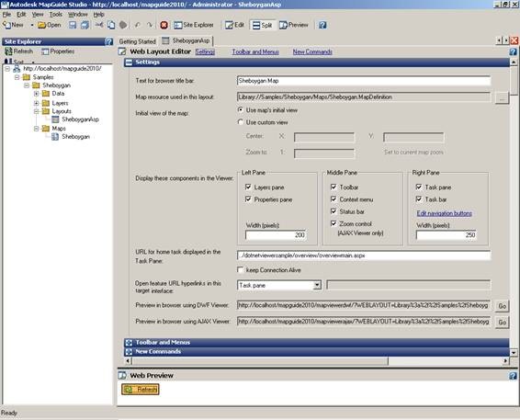
Task: Click the New Commands link
Action: [x=312, y=51]
